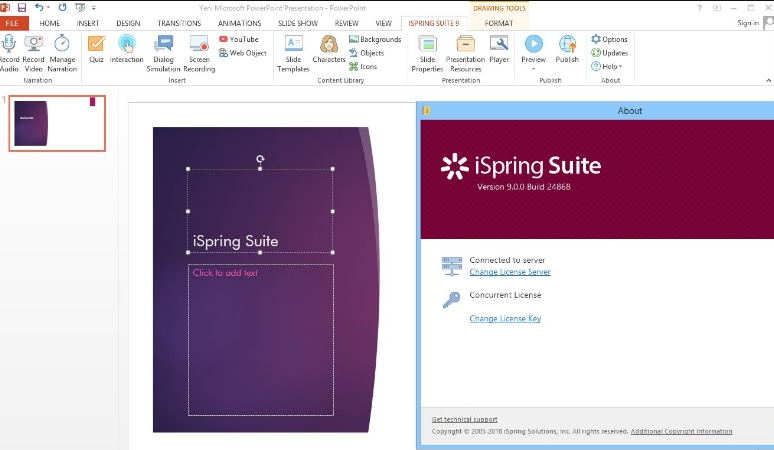Open iSpring Options gear
The width and height of the screenshot is (774, 450).
point(610,39)
